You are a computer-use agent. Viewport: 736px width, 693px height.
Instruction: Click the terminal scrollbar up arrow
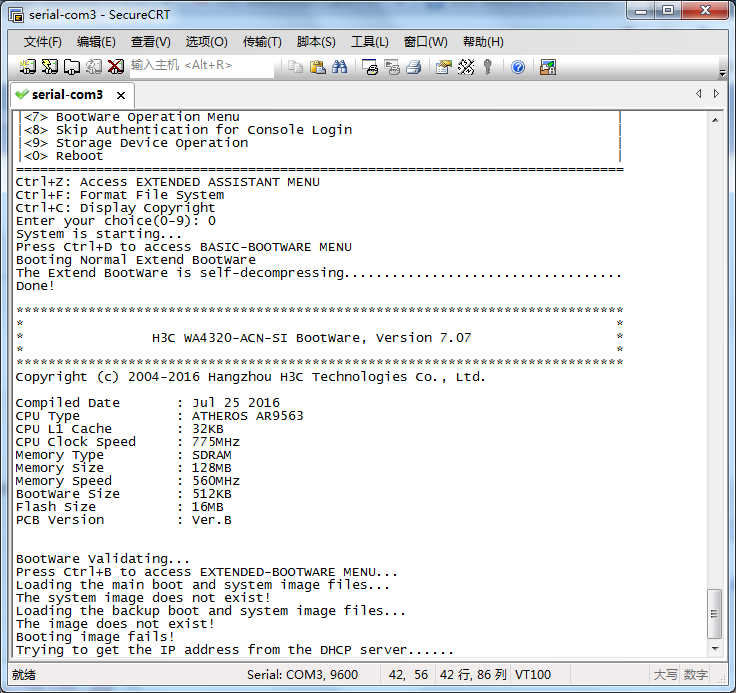pyautogui.click(x=715, y=120)
